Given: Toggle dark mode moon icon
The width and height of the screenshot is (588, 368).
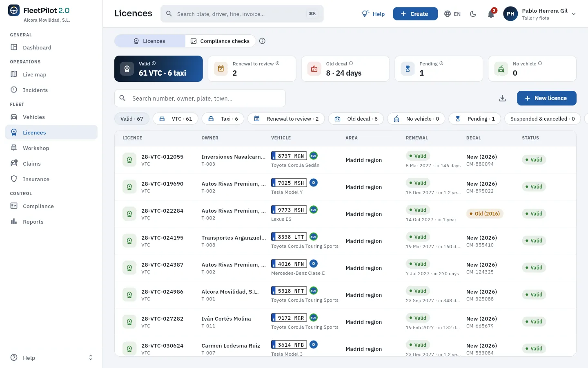Looking at the screenshot, I should (x=473, y=14).
